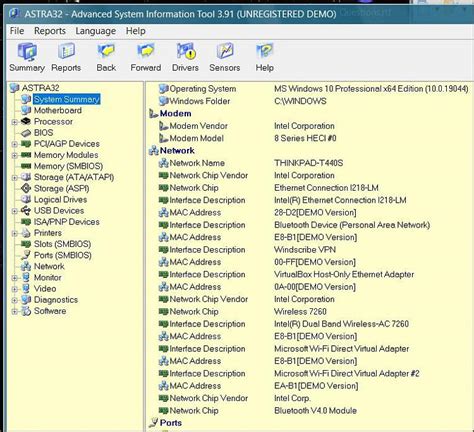
Task: Select the Network Name row
Action: coord(251,163)
